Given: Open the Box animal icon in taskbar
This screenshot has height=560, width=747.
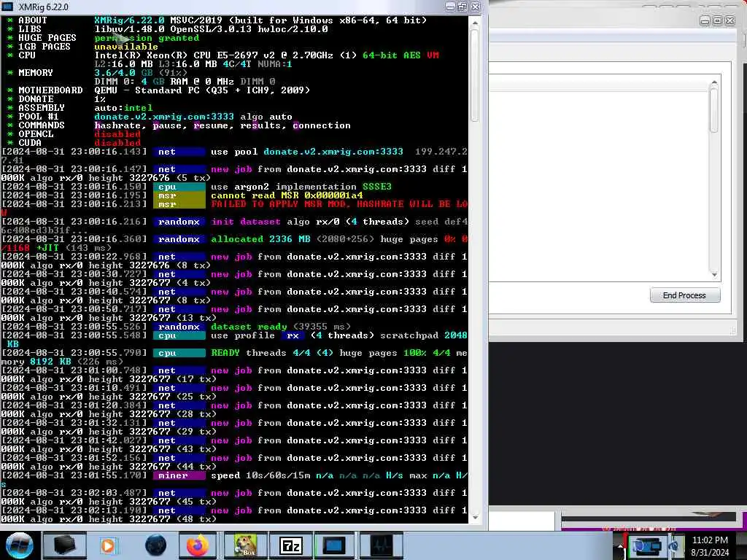Looking at the screenshot, I should 245,545.
